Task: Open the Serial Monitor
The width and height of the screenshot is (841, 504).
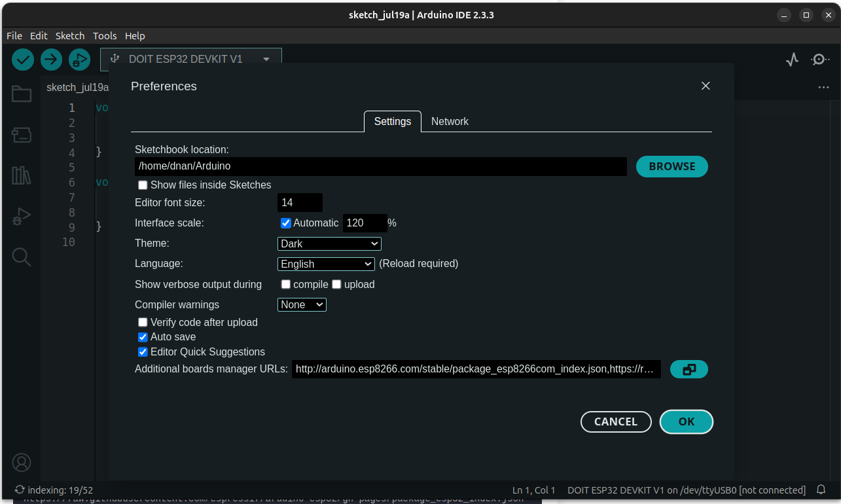Action: pos(819,60)
